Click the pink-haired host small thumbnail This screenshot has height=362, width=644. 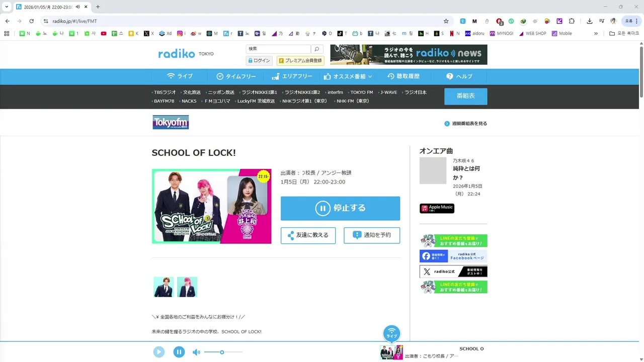[187, 287]
